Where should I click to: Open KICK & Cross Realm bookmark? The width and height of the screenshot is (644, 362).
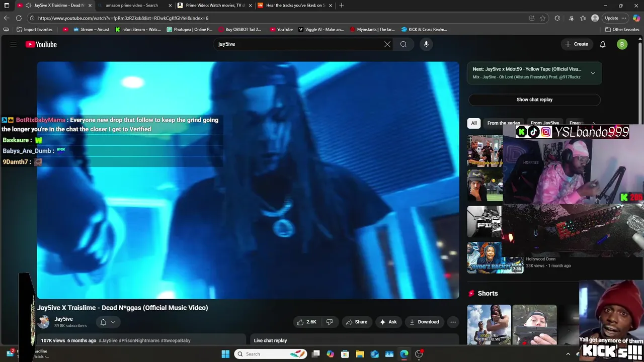[424, 30]
